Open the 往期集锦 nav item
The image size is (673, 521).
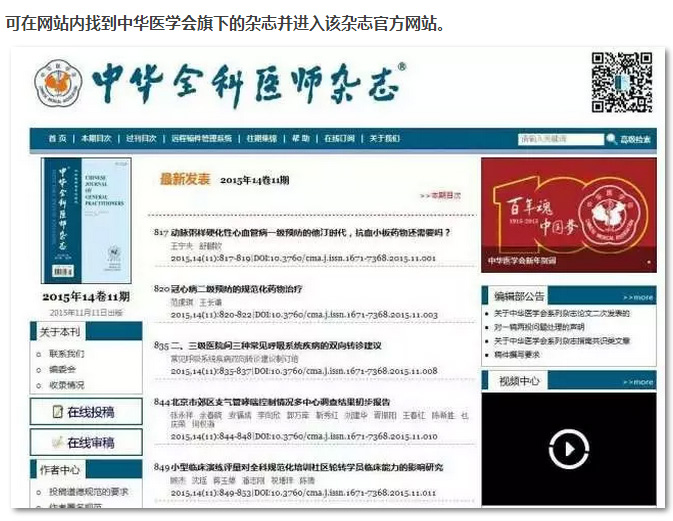262,139
